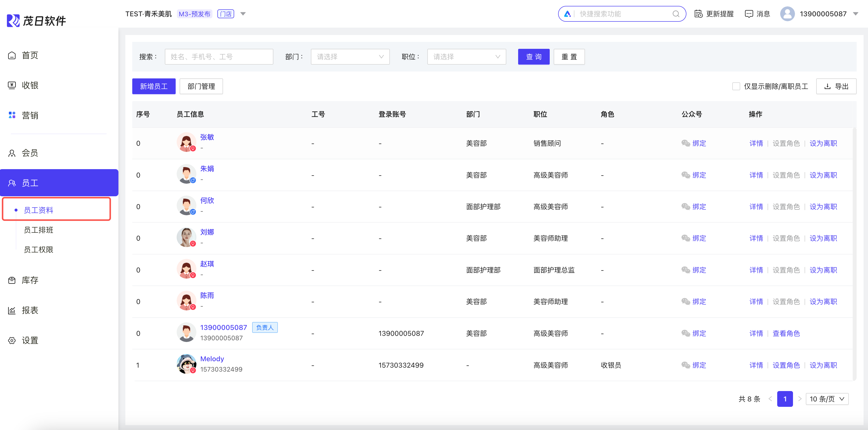Open the 10 条/页 page size dropdown

(x=827, y=399)
